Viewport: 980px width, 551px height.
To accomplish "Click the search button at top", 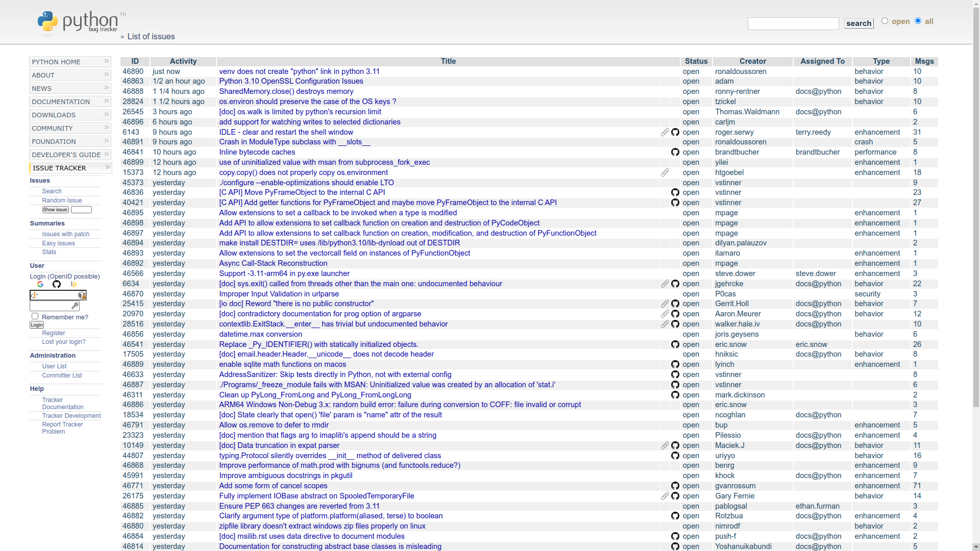I will pos(859,23).
